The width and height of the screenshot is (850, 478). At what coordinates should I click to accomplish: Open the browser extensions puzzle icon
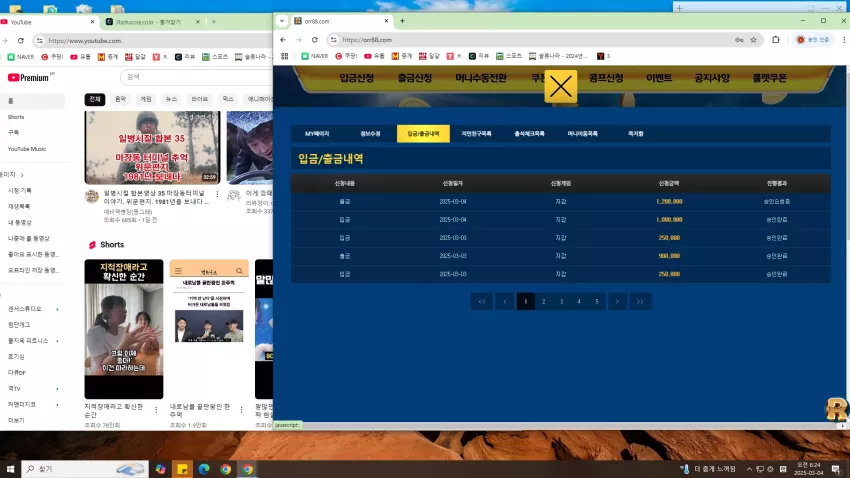point(776,40)
